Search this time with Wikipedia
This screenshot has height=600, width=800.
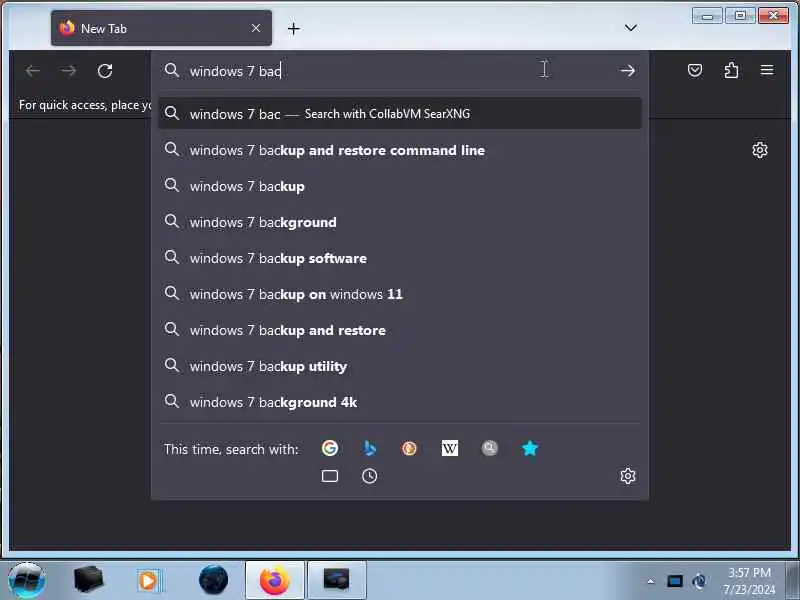[449, 448]
